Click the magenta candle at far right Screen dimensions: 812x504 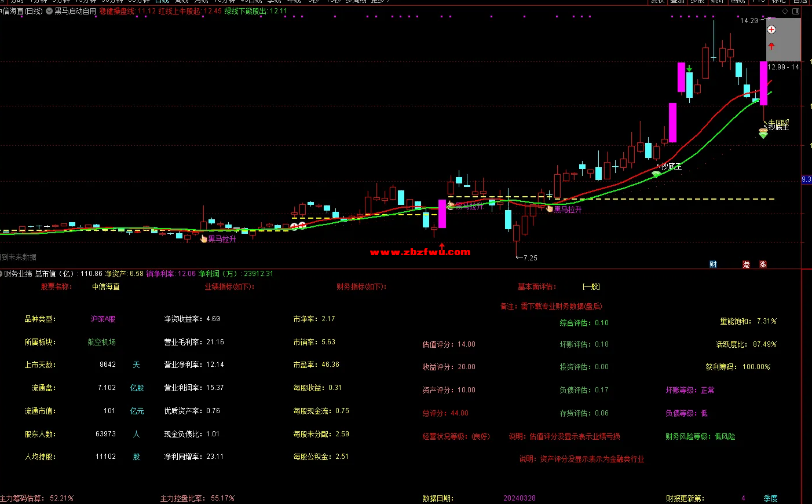coord(764,83)
